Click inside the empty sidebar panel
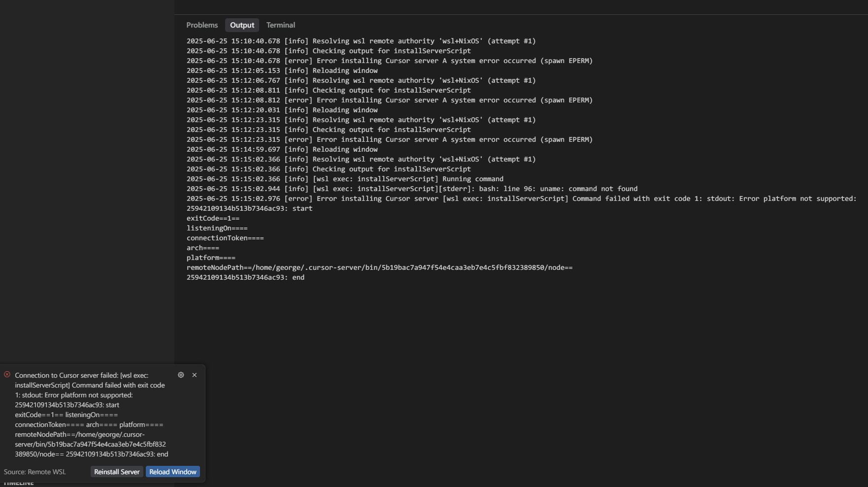The image size is (868, 487). click(x=86, y=197)
